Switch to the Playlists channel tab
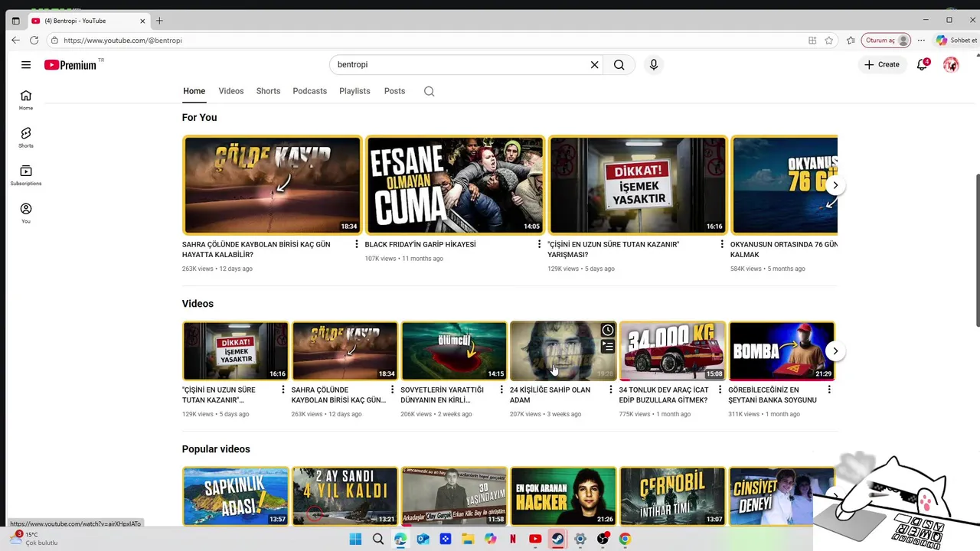 354,91
